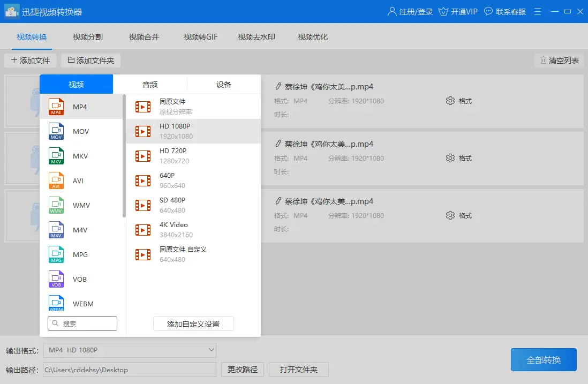Click the 添加文件夹 button
The width and height of the screenshot is (588, 384).
[91, 61]
